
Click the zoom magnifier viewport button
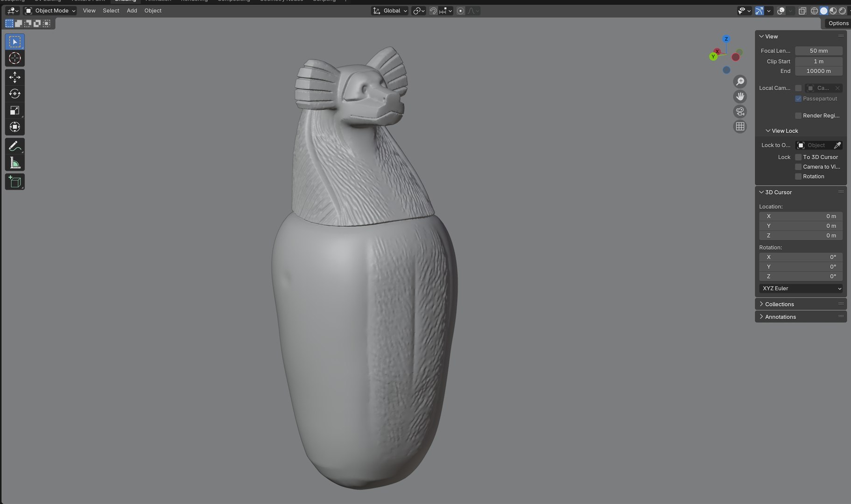[740, 82]
